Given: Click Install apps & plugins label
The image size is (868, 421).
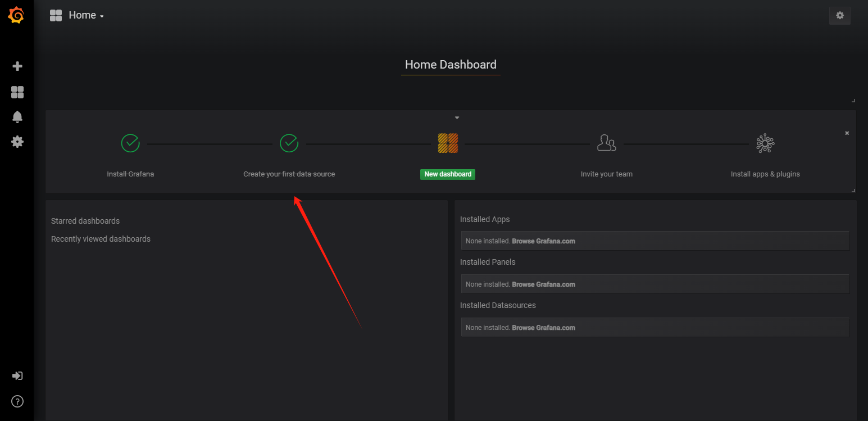Looking at the screenshot, I should (x=765, y=174).
